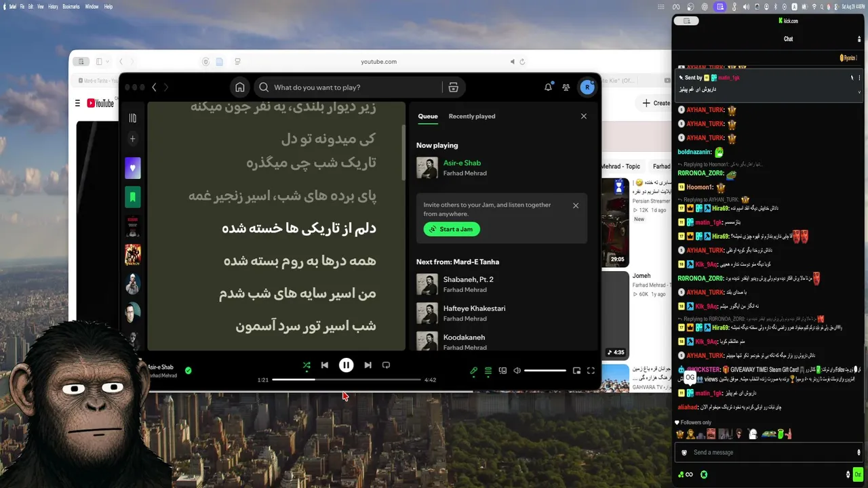The image size is (868, 488).
Task: Switch to Recently played tab
Action: pyautogui.click(x=472, y=117)
